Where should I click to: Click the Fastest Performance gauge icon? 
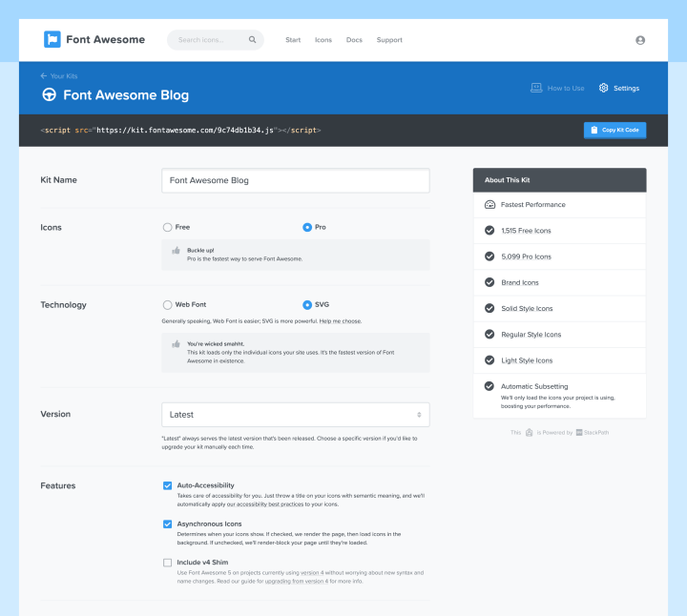coord(489,204)
